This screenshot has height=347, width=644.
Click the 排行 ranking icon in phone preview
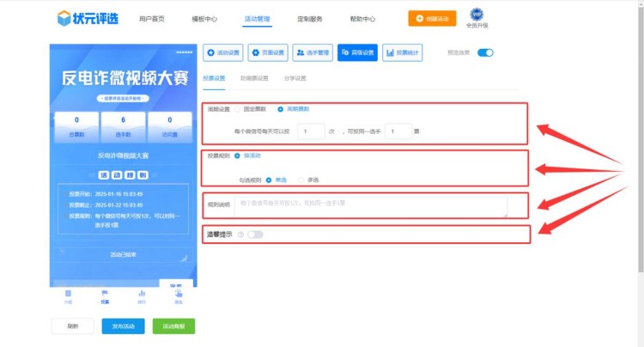142,294
